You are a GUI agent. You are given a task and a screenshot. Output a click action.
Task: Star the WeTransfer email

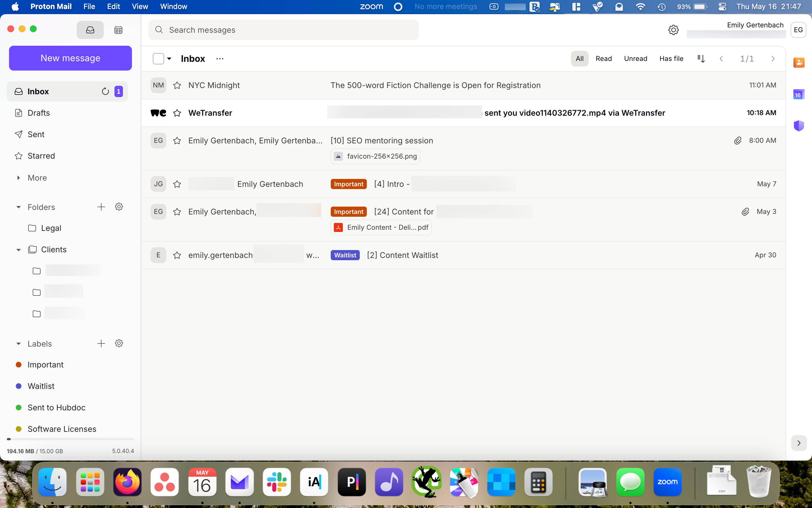coord(177,113)
